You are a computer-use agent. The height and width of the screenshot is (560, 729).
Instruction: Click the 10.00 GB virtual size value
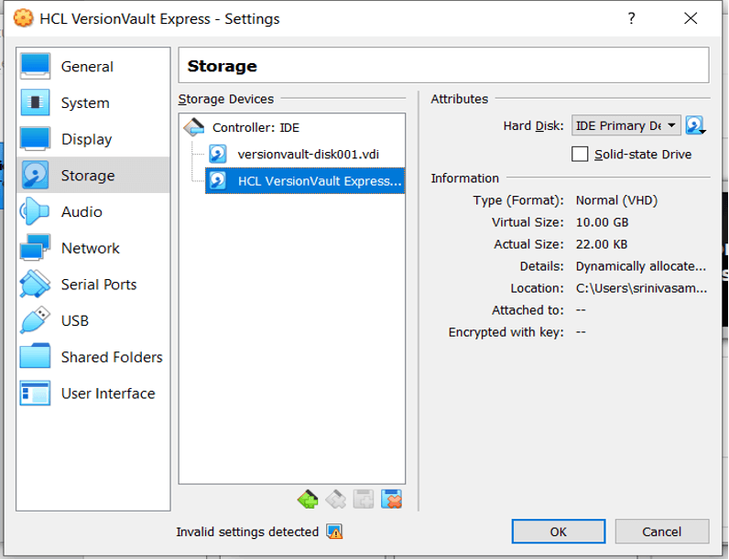coord(602,222)
